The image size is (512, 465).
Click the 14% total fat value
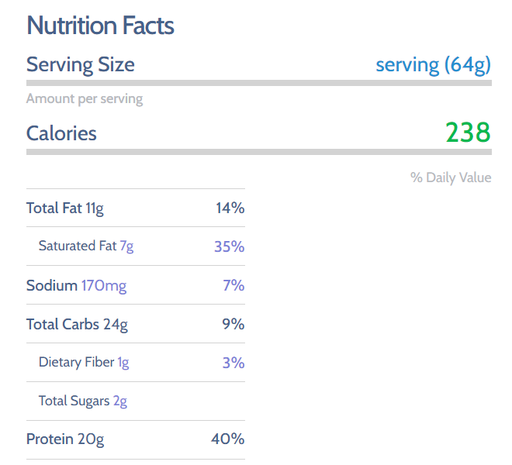click(230, 208)
